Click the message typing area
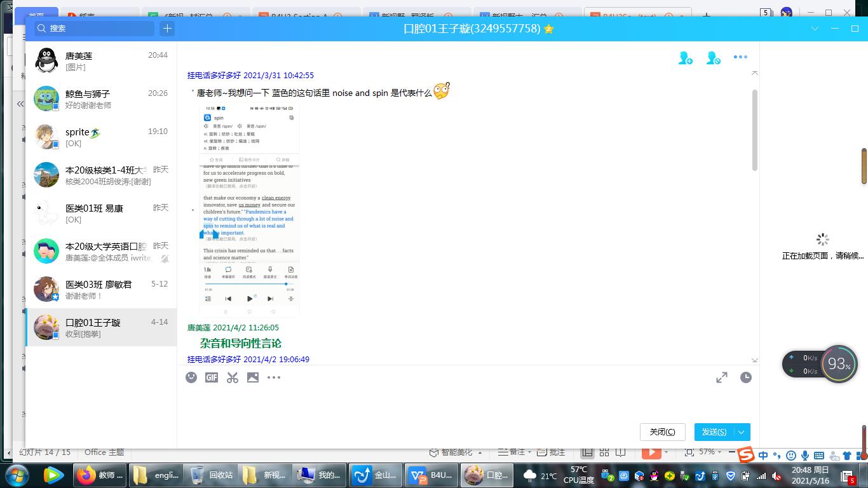The height and width of the screenshot is (488, 868). pyautogui.click(x=468, y=403)
